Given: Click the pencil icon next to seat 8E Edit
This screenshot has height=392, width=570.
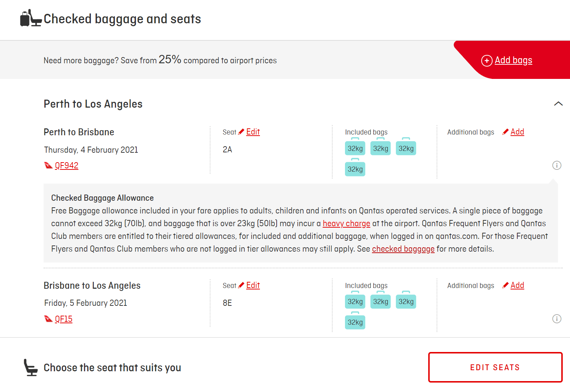Looking at the screenshot, I should (x=241, y=285).
